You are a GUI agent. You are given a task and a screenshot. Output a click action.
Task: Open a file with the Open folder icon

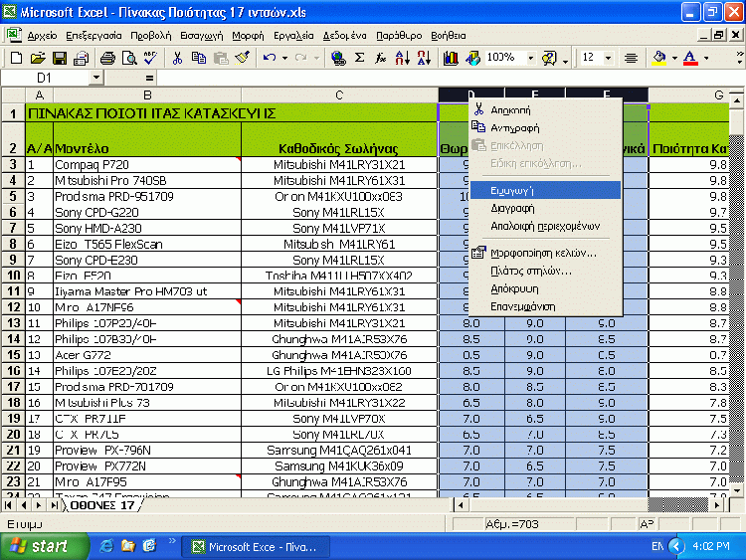pos(38,58)
